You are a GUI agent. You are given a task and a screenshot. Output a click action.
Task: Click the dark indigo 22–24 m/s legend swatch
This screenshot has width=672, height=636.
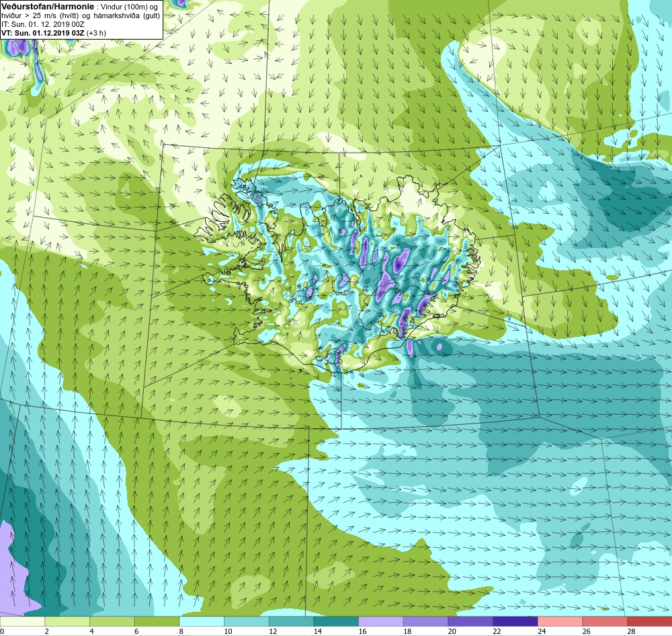point(515,621)
